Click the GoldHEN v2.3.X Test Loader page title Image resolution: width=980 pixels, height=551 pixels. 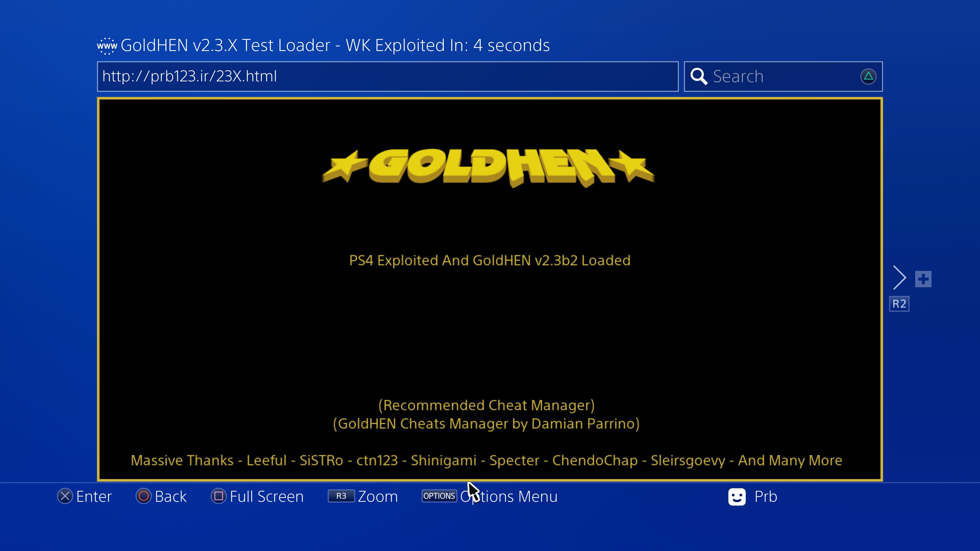click(335, 46)
